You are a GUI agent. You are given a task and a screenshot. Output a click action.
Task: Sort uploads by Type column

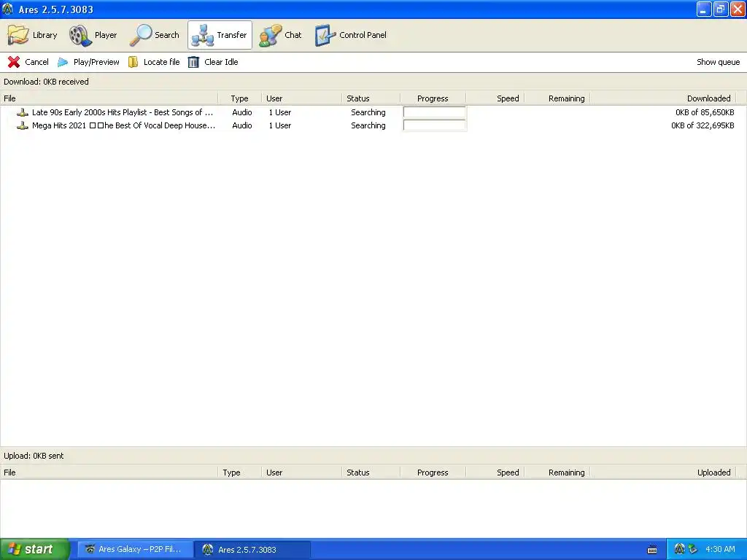(239, 472)
